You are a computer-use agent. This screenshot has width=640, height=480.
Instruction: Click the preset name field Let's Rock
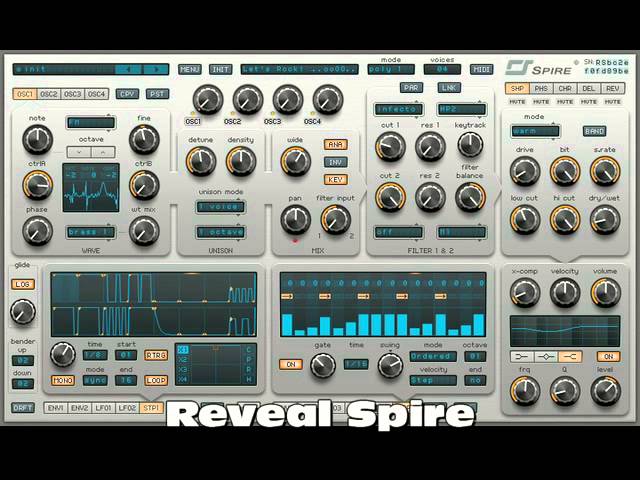(x=300, y=69)
